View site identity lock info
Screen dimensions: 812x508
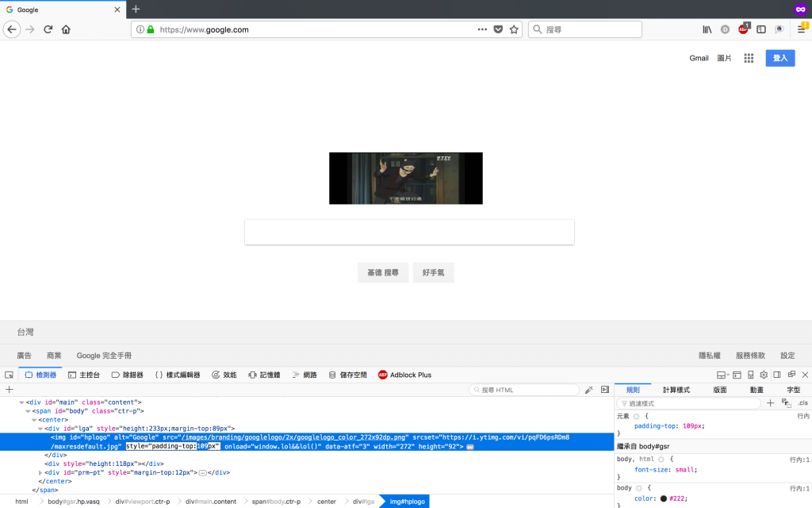coord(151,29)
